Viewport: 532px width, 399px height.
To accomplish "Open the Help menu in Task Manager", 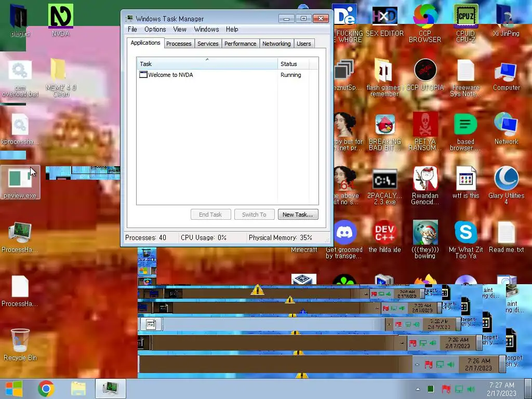I will coord(232,29).
